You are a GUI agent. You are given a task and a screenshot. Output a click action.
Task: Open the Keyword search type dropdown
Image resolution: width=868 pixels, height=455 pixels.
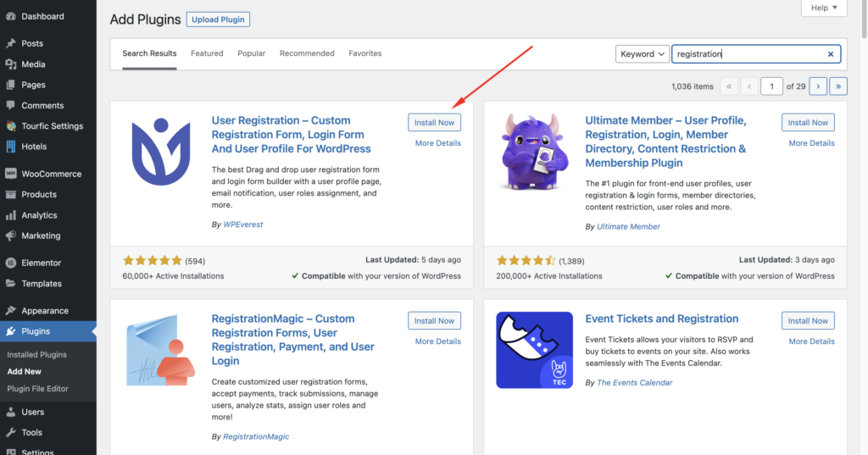tap(643, 54)
